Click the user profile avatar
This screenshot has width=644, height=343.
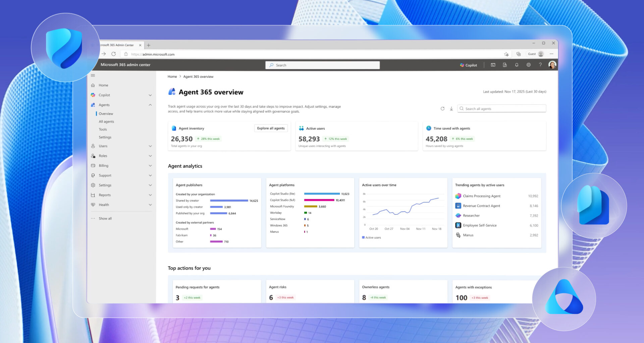[x=552, y=65]
